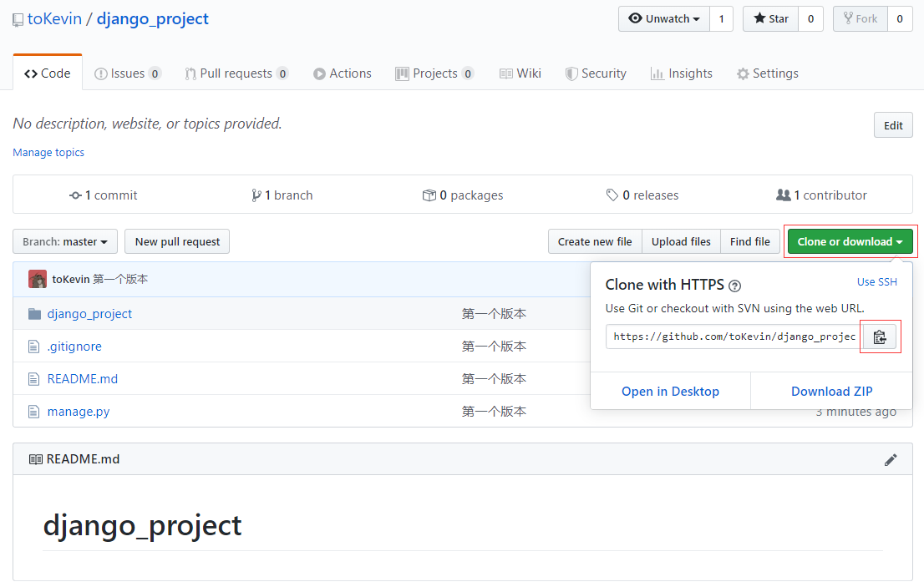Copy the clone URL to clipboard
Screen dimensions: 924x587
point(880,337)
